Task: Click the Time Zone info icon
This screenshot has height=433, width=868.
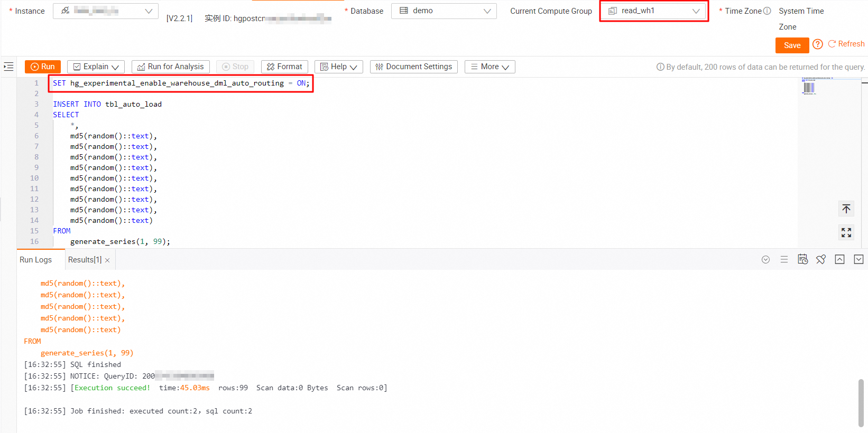Action: click(767, 11)
